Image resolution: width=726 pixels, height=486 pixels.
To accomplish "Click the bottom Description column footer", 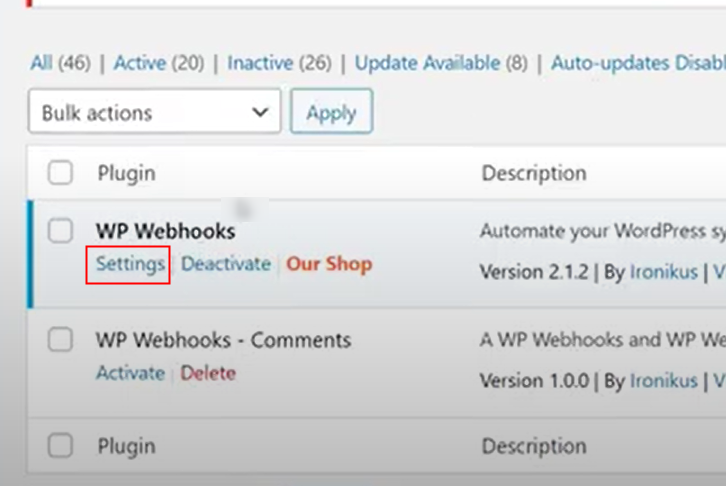I will tap(534, 447).
